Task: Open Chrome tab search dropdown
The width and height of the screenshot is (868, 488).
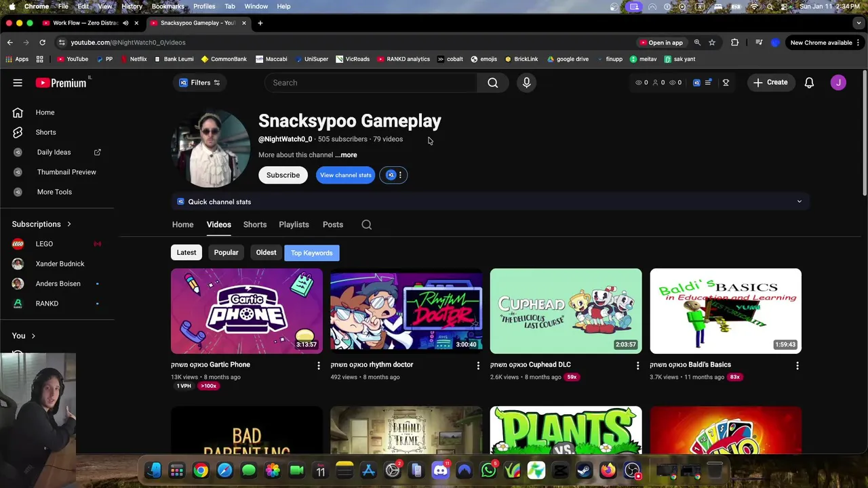Action: [859, 23]
